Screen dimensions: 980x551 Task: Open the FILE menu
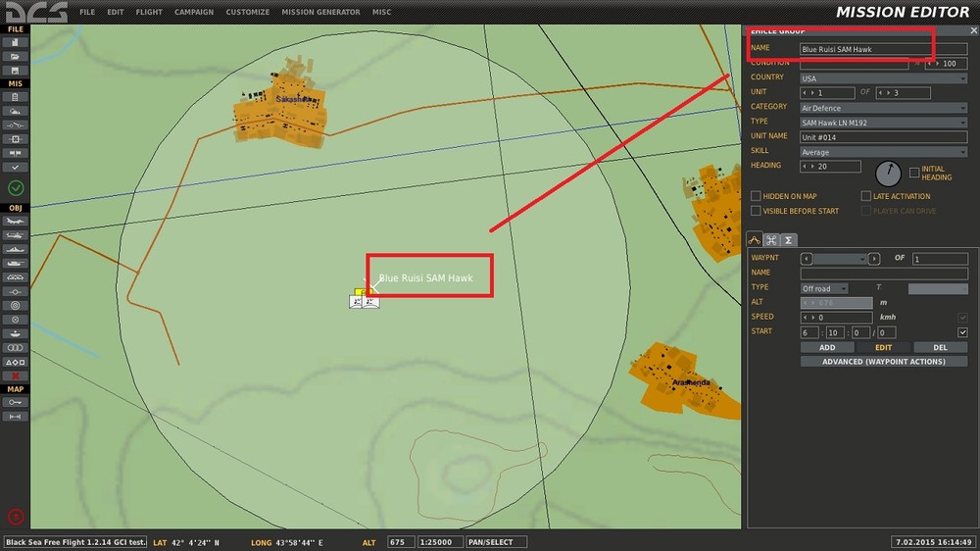coord(87,12)
